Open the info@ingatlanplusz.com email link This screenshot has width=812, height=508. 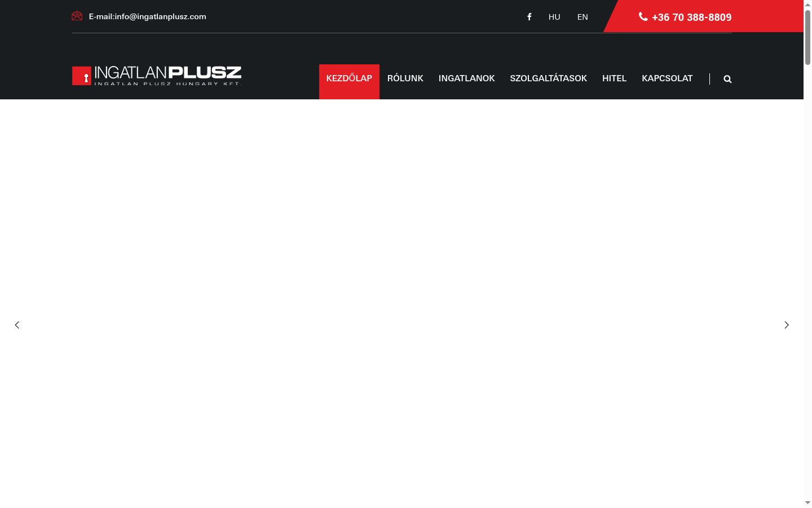click(161, 16)
